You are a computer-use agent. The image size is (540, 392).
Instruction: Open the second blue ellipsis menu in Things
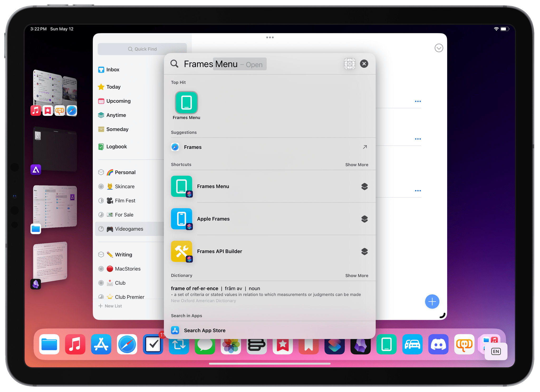tap(418, 139)
